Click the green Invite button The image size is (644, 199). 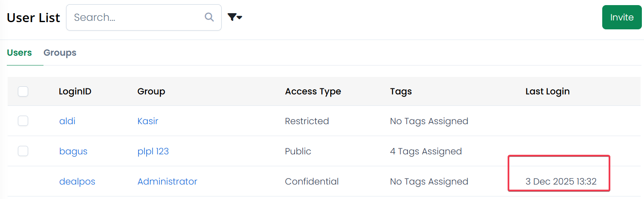pos(622,17)
